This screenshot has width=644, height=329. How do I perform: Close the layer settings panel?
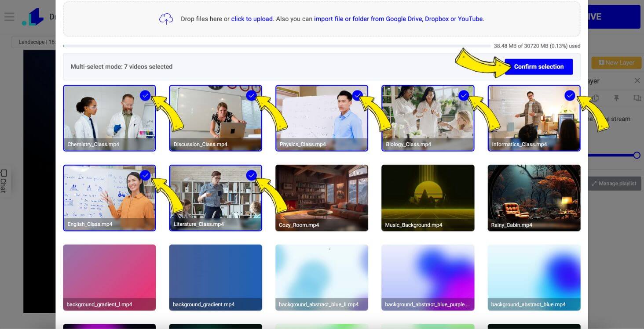pos(637,81)
